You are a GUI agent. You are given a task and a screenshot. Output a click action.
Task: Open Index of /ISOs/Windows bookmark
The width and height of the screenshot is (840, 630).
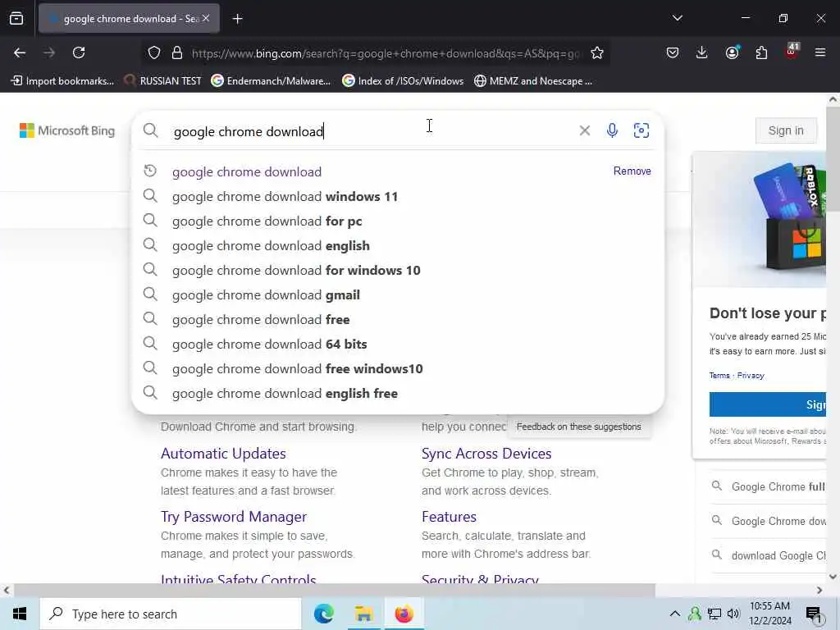point(403,81)
